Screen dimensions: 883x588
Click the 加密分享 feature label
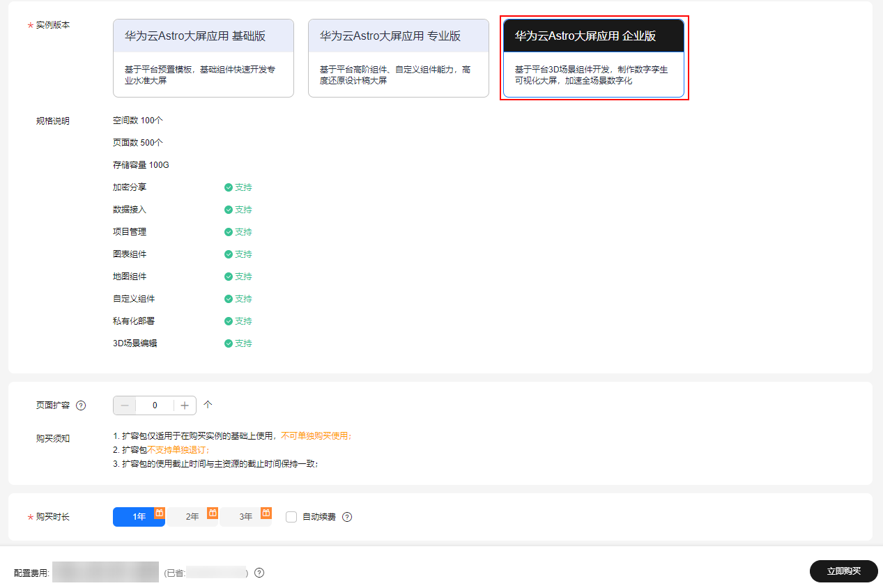[x=130, y=187]
